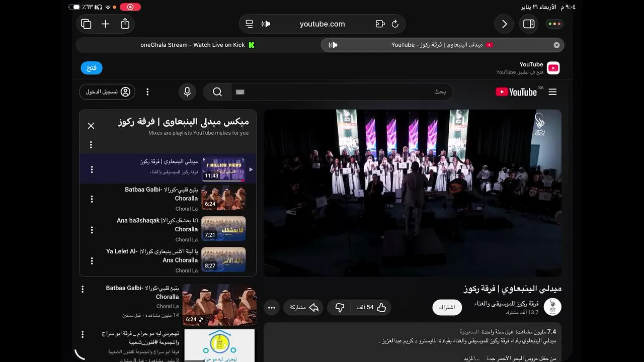Image resolution: width=644 pixels, height=362 pixels.
Task: Search with voice microphone icon
Action: point(187,92)
